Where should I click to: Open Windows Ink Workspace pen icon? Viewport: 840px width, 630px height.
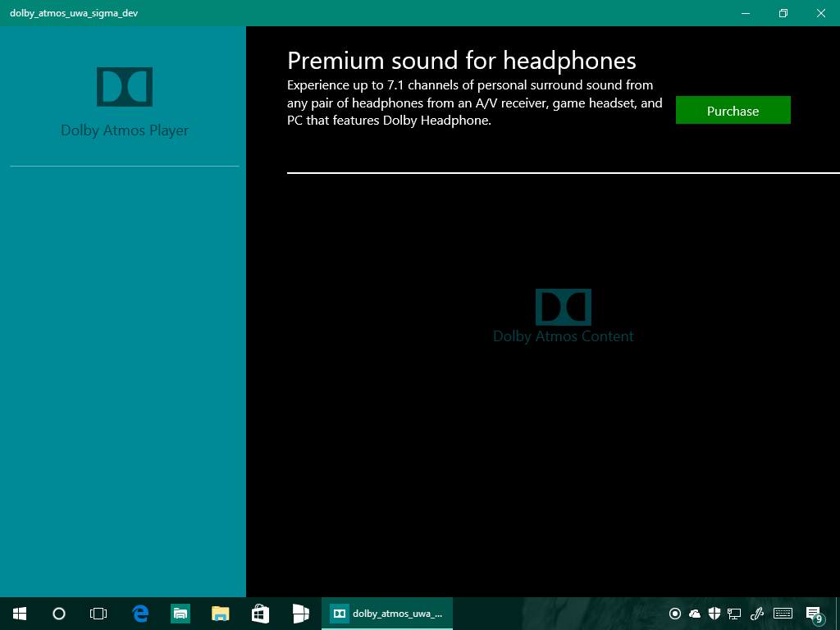point(757,614)
